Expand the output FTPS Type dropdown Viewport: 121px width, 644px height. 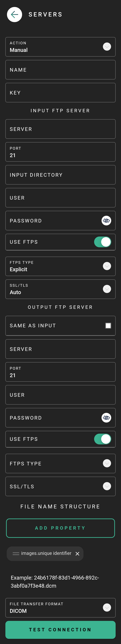(x=107, y=463)
